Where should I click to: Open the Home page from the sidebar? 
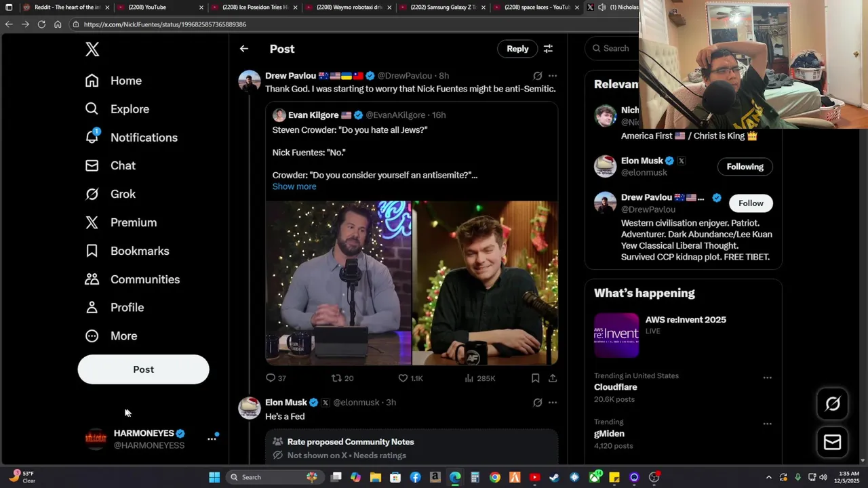click(x=113, y=81)
